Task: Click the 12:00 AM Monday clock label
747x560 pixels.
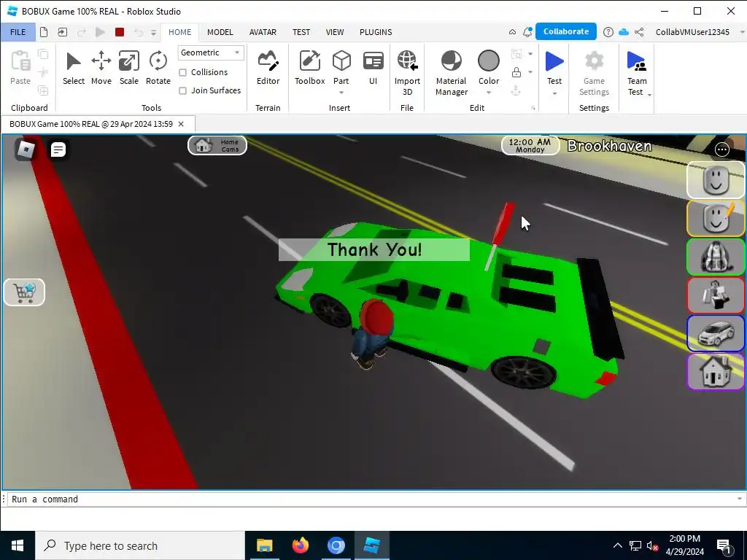Action: coord(530,145)
